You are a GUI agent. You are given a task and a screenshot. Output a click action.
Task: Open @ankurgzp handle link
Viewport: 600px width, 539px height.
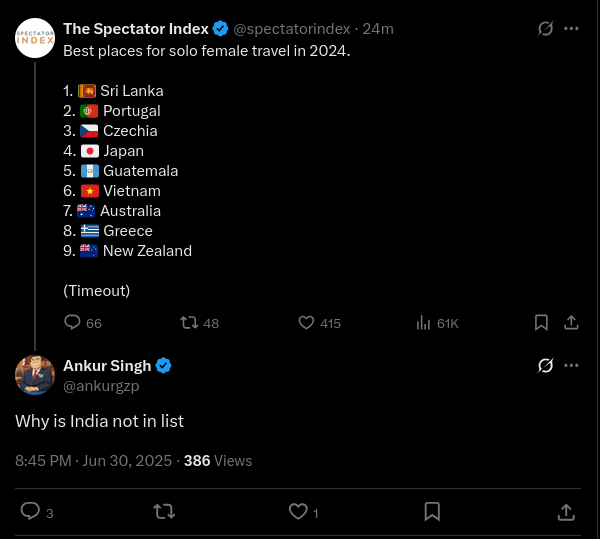(x=101, y=386)
